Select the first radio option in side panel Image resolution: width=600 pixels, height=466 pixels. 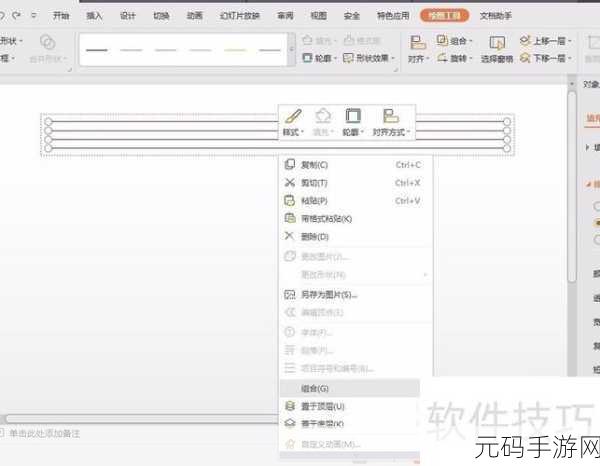tap(596, 206)
